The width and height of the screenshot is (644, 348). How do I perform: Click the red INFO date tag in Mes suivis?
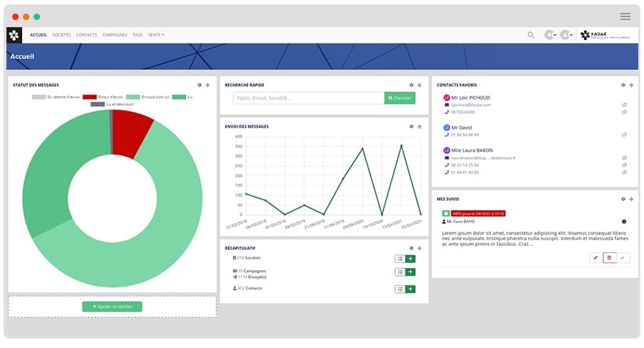(x=478, y=214)
